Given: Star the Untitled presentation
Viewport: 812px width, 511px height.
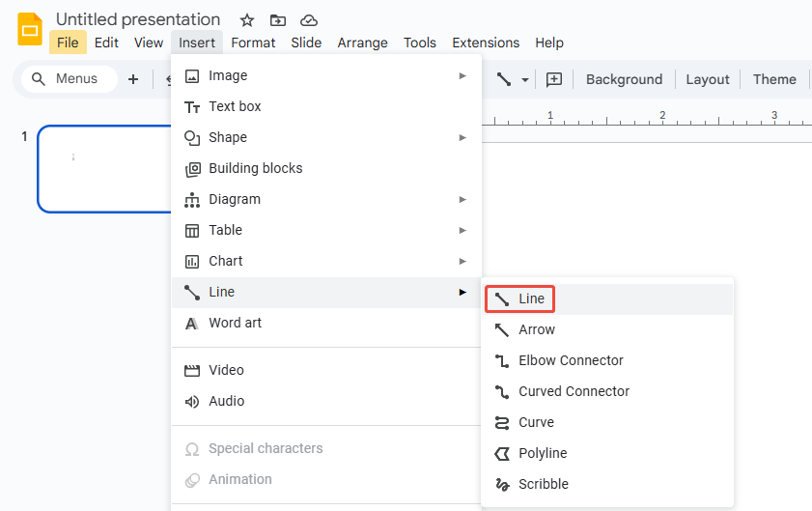Looking at the screenshot, I should [x=247, y=20].
